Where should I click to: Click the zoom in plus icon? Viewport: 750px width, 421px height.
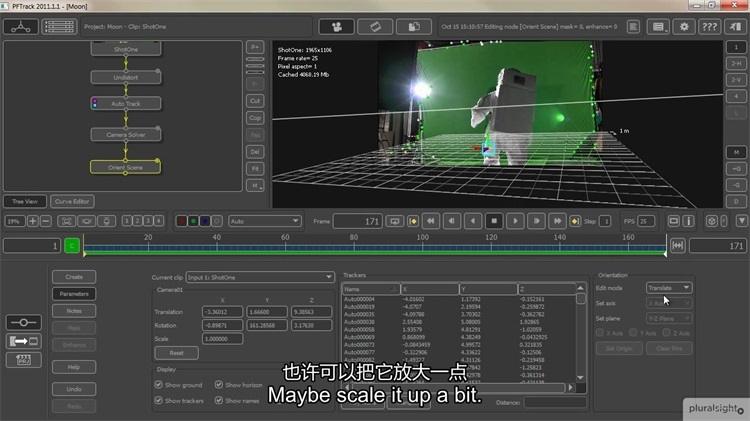point(33,221)
